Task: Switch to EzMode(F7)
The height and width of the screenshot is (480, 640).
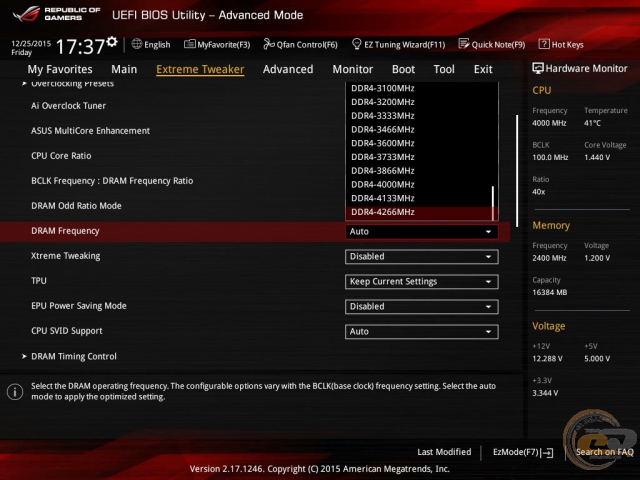Action: click(x=523, y=452)
